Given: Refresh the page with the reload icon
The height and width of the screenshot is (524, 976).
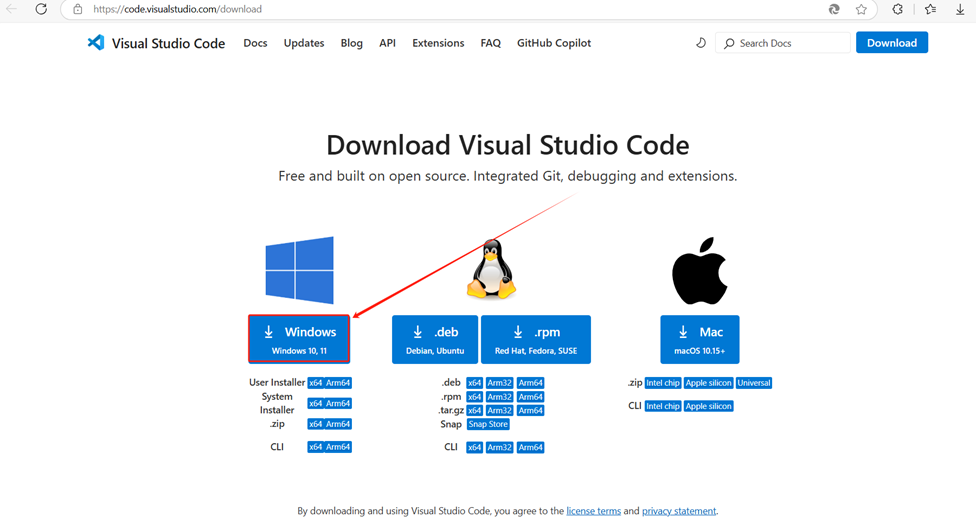Looking at the screenshot, I should (41, 9).
